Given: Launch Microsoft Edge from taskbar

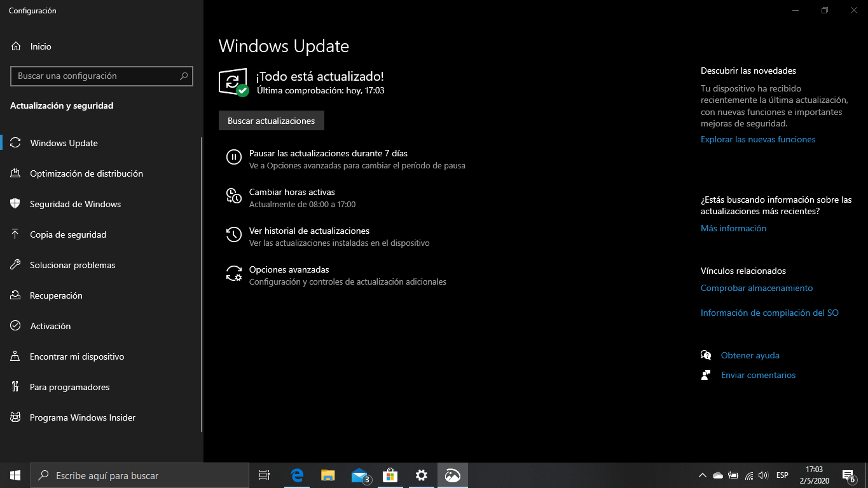Looking at the screenshot, I should click(x=297, y=475).
